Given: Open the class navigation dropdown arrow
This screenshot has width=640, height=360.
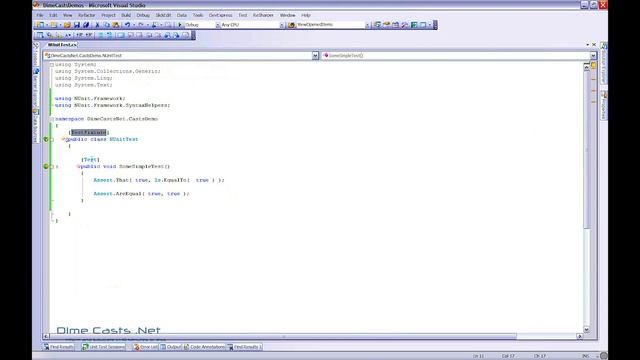Looking at the screenshot, I should [x=315, y=56].
